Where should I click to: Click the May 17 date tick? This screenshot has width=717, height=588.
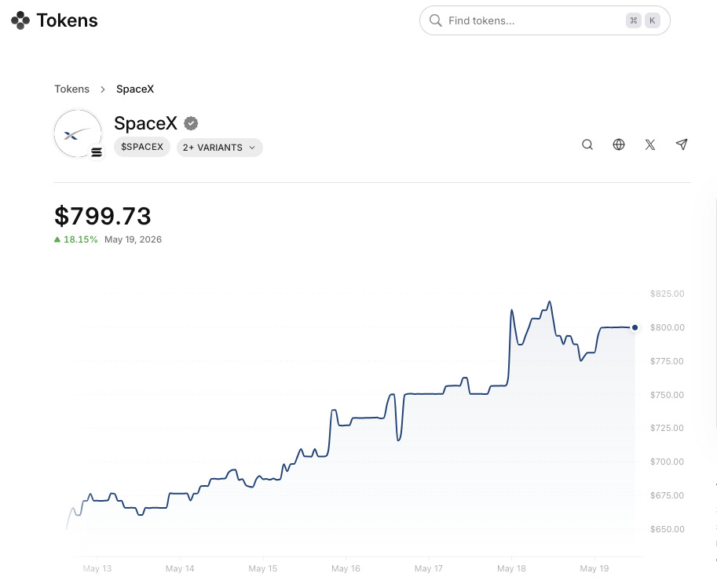429,568
